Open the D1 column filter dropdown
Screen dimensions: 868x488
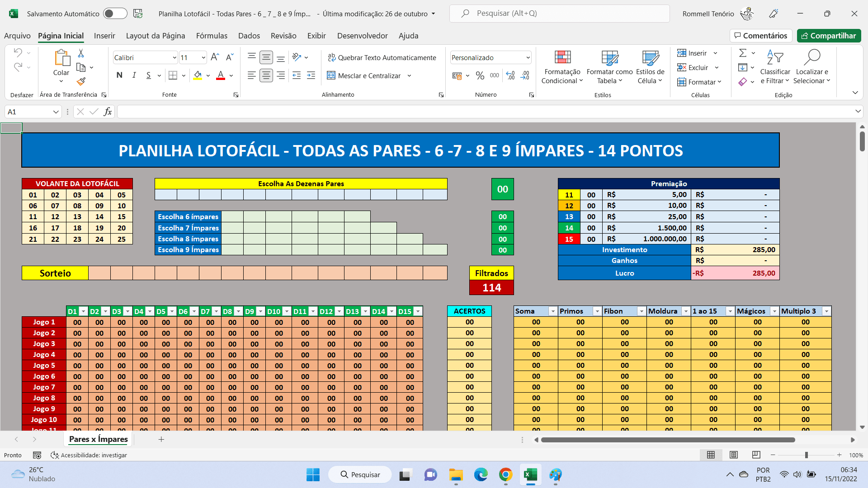pos(83,311)
